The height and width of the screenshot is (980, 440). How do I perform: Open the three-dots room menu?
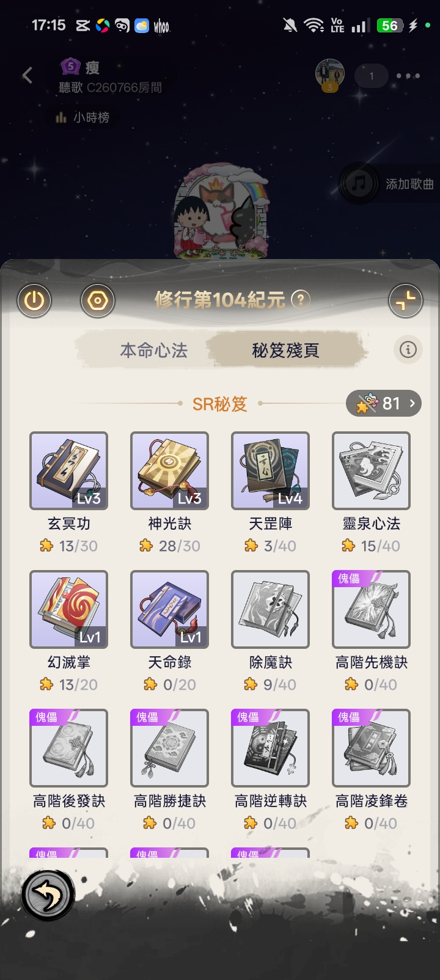tap(408, 76)
